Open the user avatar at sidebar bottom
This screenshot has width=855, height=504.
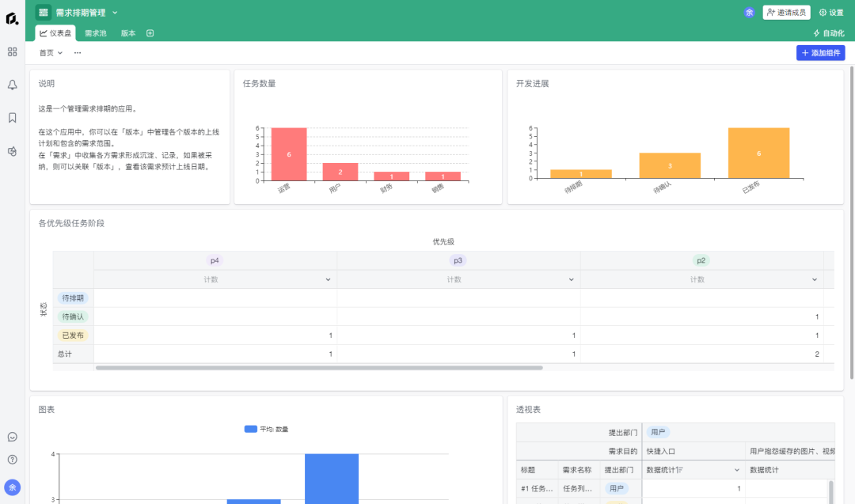(x=12, y=487)
